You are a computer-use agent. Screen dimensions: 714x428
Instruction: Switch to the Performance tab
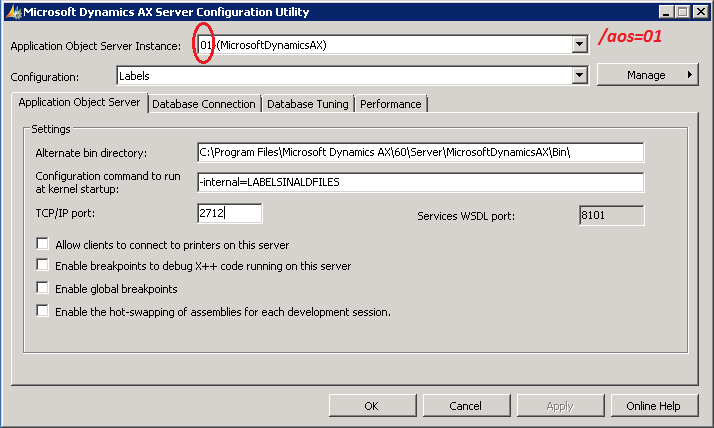coord(391,104)
